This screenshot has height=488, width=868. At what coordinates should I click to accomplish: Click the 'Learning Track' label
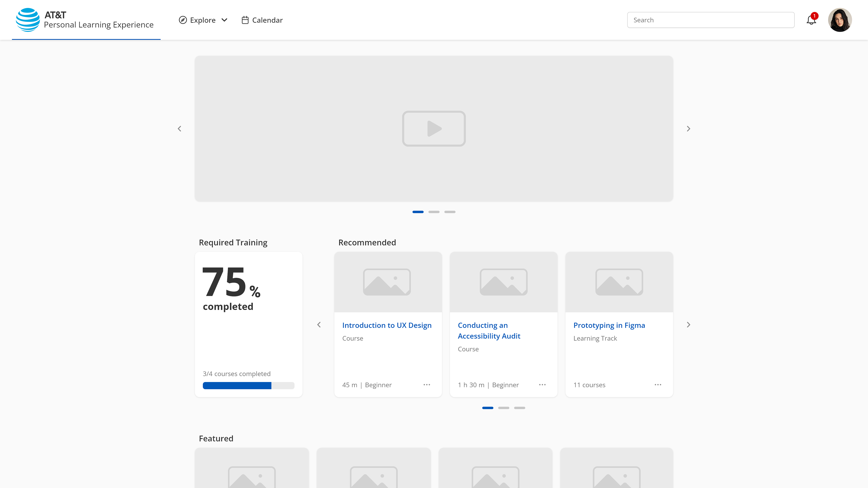click(595, 338)
